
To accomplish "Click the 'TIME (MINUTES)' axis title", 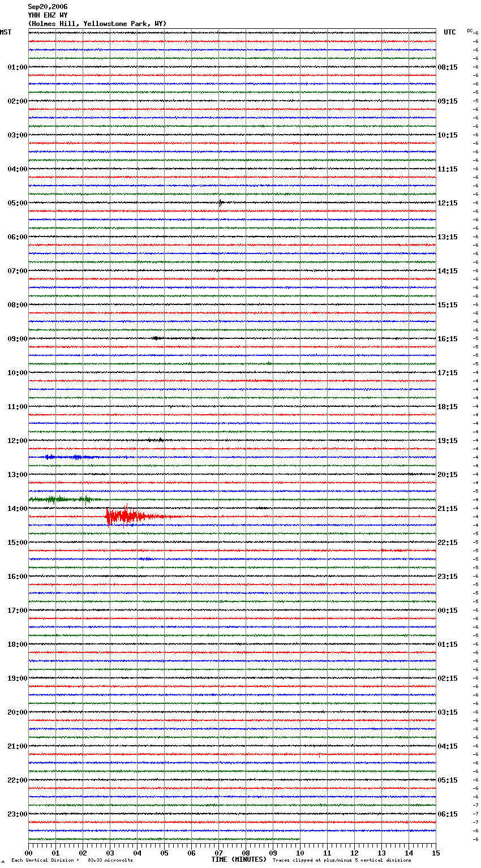I will pyautogui.click(x=239, y=860).
